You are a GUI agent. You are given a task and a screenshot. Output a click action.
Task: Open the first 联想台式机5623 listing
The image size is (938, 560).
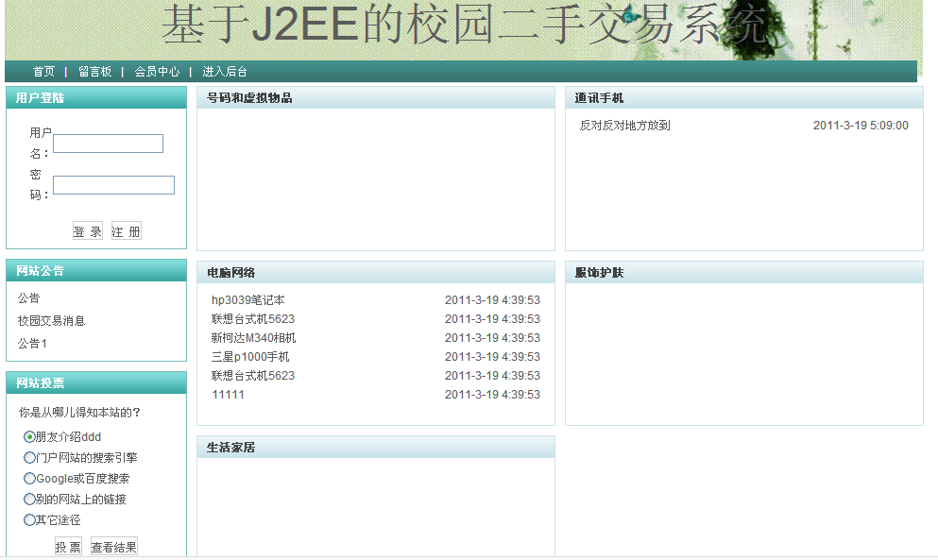[x=253, y=319]
